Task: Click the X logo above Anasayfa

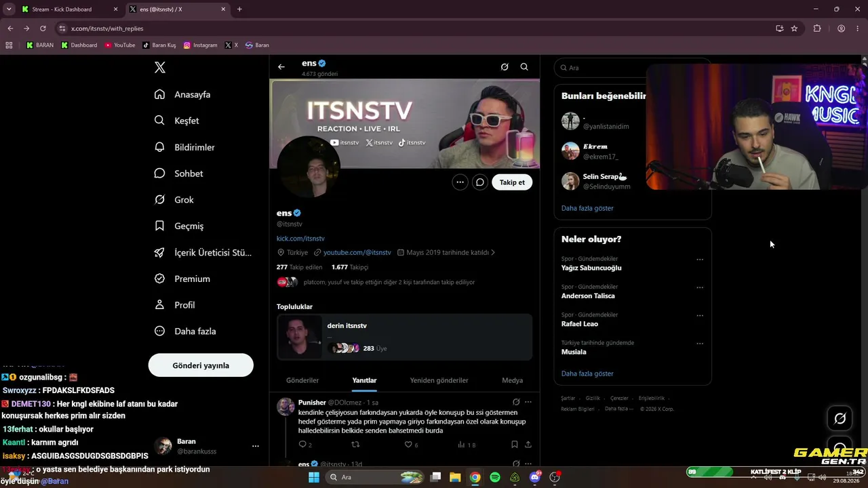Action: click(x=160, y=67)
